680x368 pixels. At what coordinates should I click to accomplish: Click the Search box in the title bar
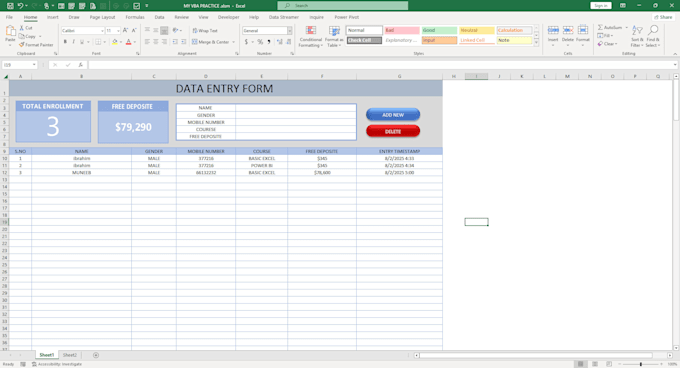point(343,6)
